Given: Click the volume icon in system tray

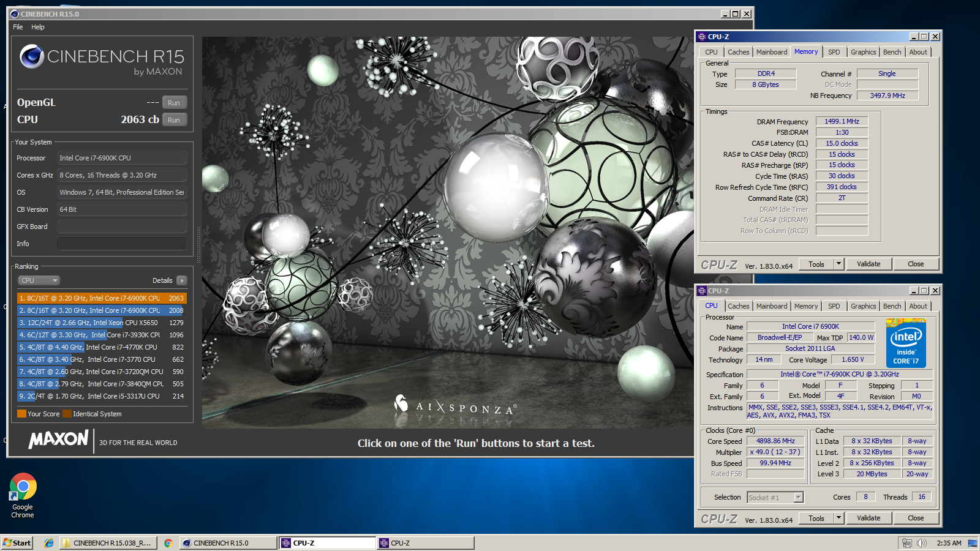Looking at the screenshot, I should point(922,543).
